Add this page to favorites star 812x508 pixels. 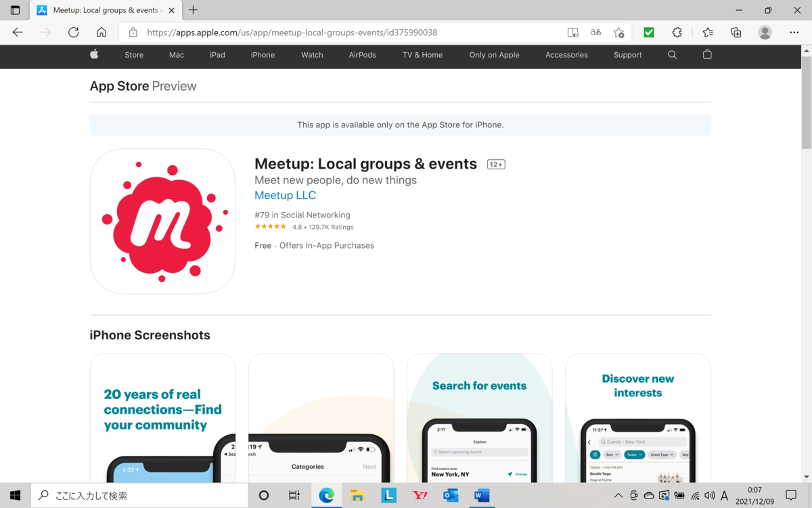(618, 33)
